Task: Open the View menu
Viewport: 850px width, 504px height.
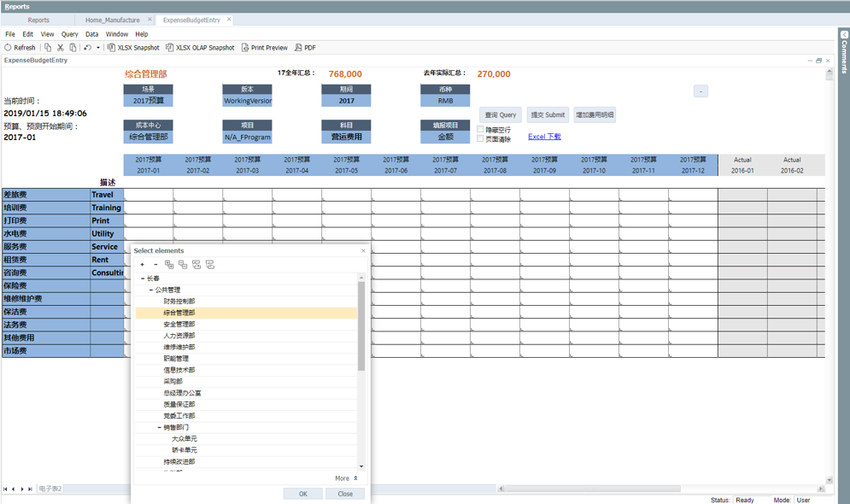Action: tap(47, 34)
